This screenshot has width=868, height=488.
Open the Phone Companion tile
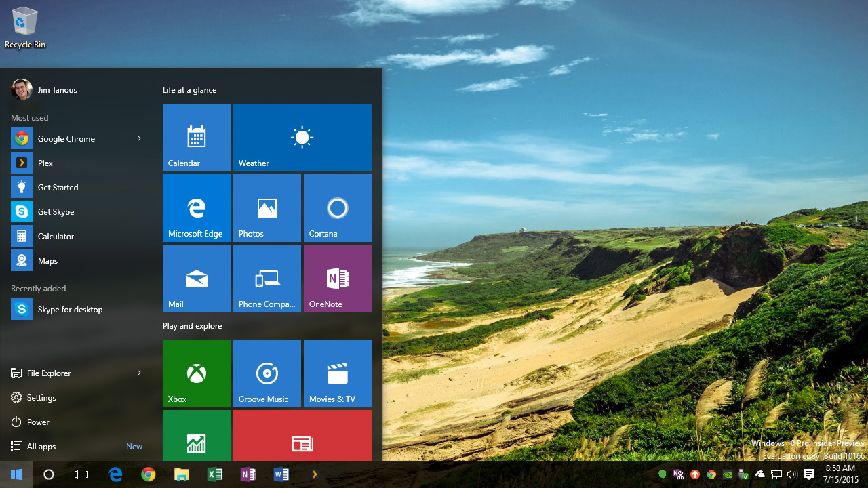click(267, 279)
